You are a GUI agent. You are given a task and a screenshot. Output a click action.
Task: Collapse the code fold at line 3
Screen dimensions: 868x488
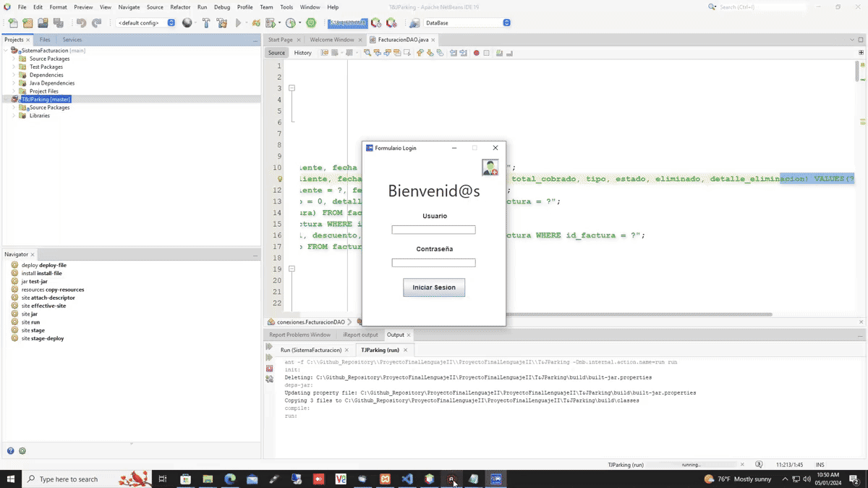click(292, 88)
